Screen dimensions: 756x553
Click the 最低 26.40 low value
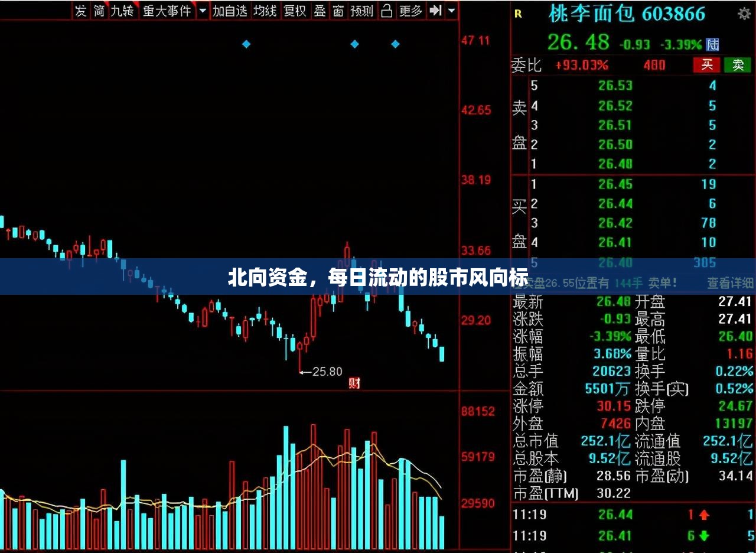[735, 337]
